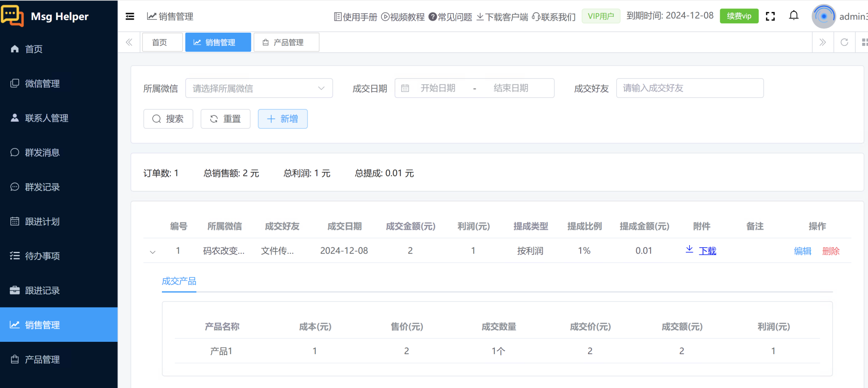The width and height of the screenshot is (868, 388).
Task: Click the 续费vip button
Action: (739, 15)
